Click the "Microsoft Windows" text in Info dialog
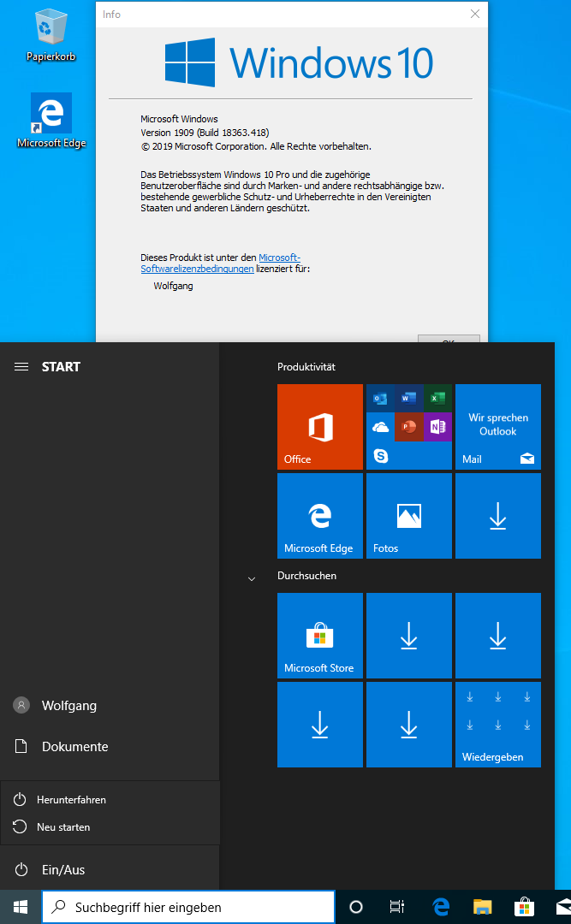Screen dimensions: 571x924 click(179, 119)
